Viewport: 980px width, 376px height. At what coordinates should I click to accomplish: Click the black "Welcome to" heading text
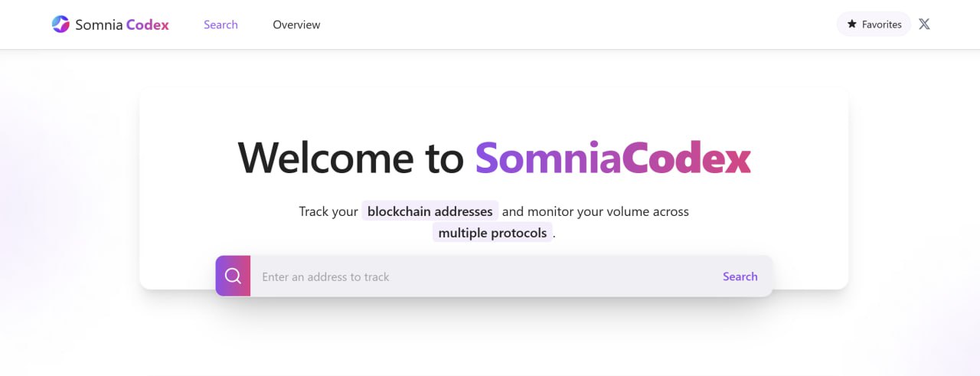(x=351, y=158)
